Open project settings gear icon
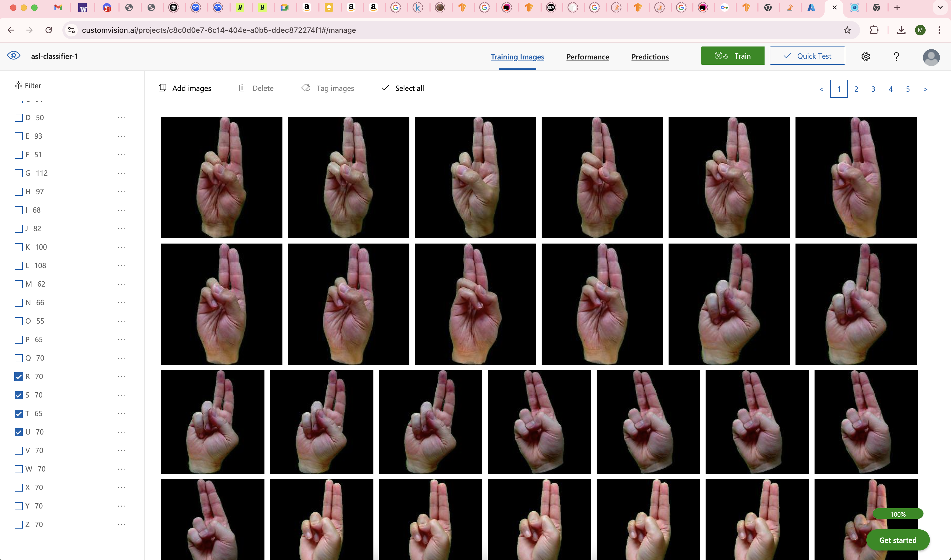This screenshot has height=560, width=951. (866, 57)
